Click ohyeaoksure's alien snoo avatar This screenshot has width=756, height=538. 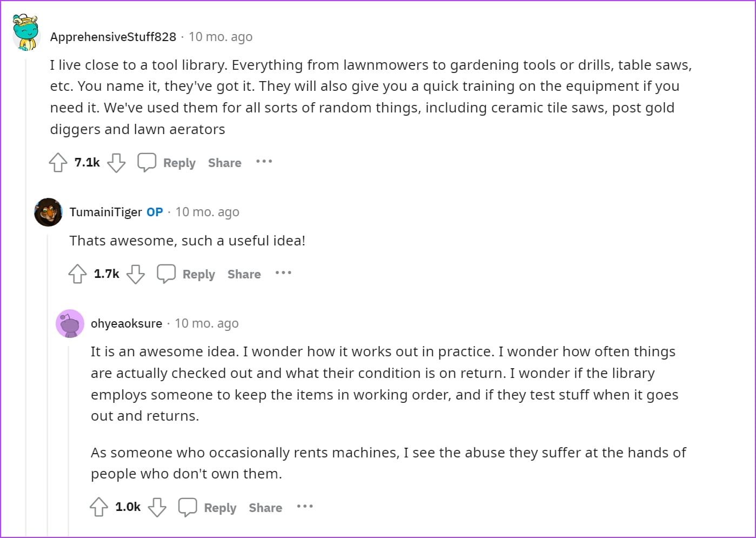70,323
